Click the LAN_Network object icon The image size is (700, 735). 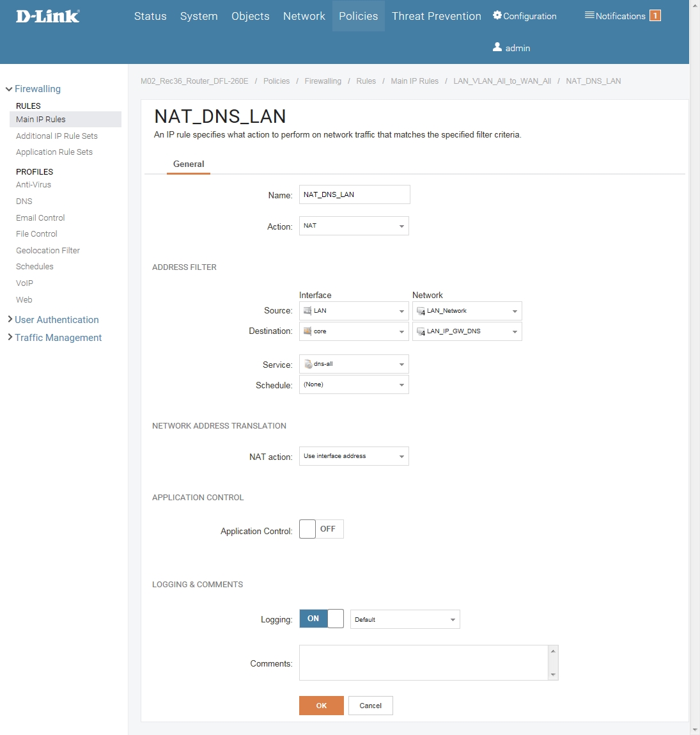tap(421, 311)
